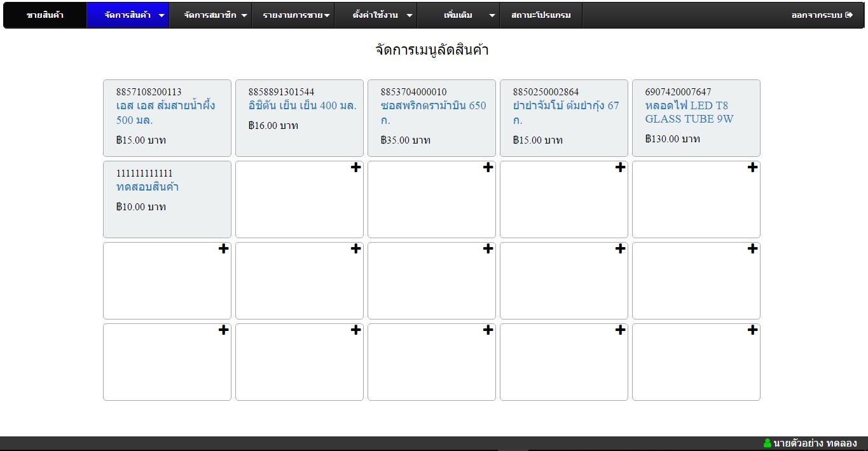Click plus icon in slot directly below ซอสพริกตราม้าบิน

point(488,168)
